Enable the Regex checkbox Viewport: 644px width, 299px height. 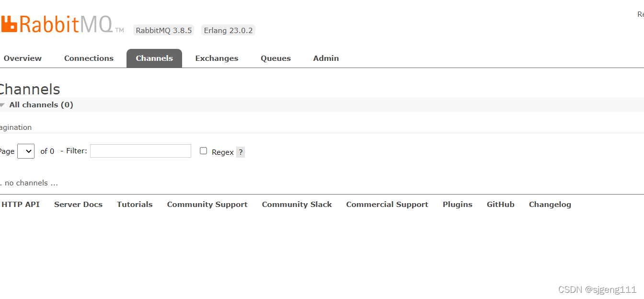[203, 151]
